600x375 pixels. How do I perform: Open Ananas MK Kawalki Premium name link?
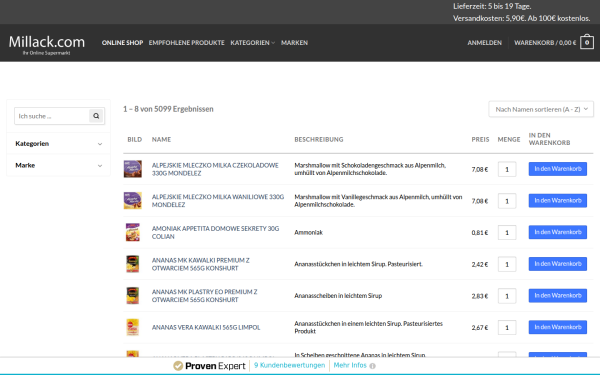(x=201, y=264)
